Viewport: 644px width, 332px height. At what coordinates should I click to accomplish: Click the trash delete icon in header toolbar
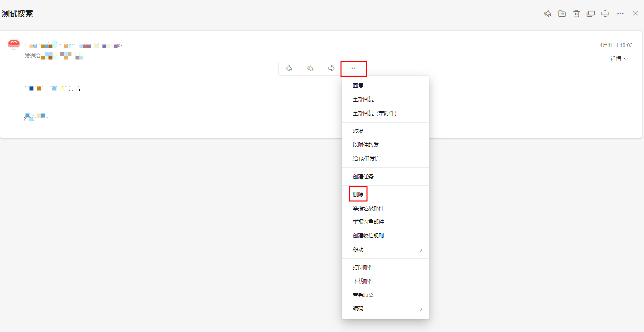point(576,13)
